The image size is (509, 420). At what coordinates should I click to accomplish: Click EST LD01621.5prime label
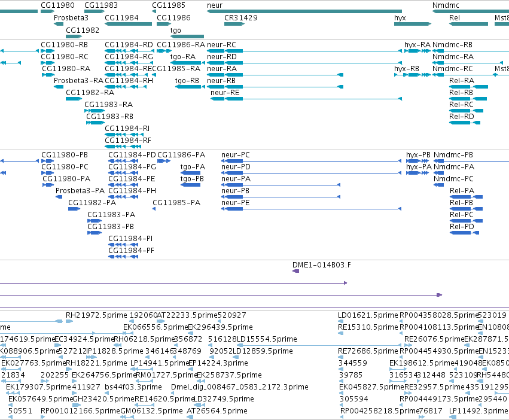pyautogui.click(x=368, y=315)
